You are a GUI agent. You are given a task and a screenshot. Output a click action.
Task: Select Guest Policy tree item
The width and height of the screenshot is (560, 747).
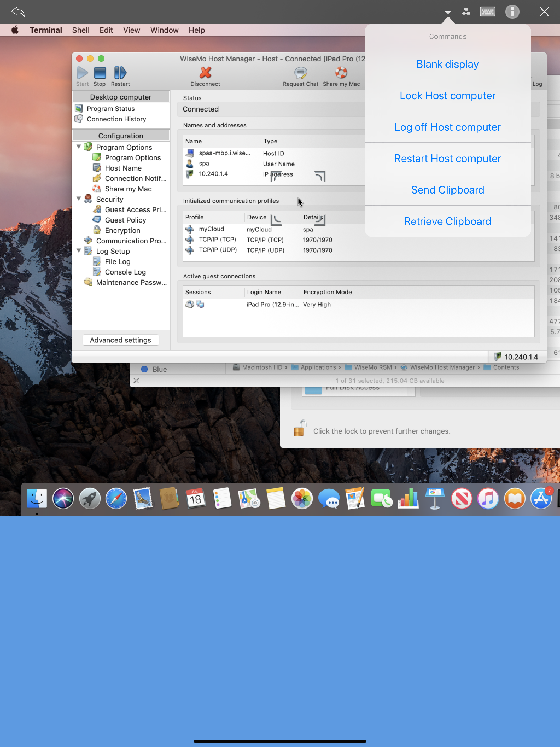click(x=125, y=220)
